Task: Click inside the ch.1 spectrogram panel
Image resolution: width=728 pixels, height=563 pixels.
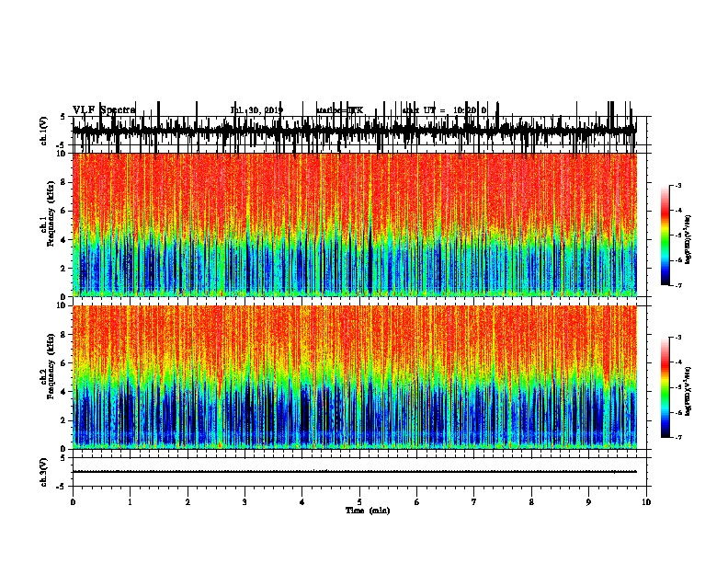Action: pyautogui.click(x=355, y=224)
